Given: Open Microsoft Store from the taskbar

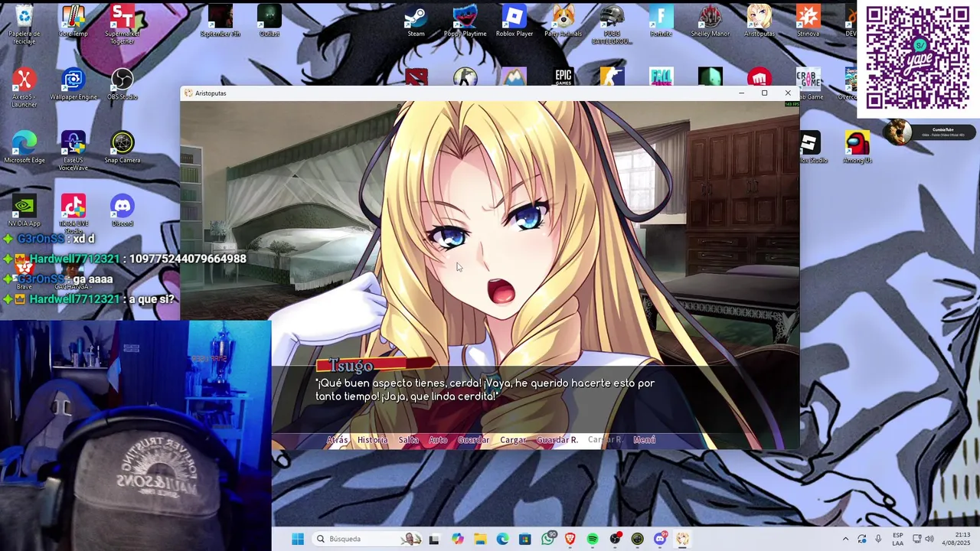Looking at the screenshot, I should [524, 539].
